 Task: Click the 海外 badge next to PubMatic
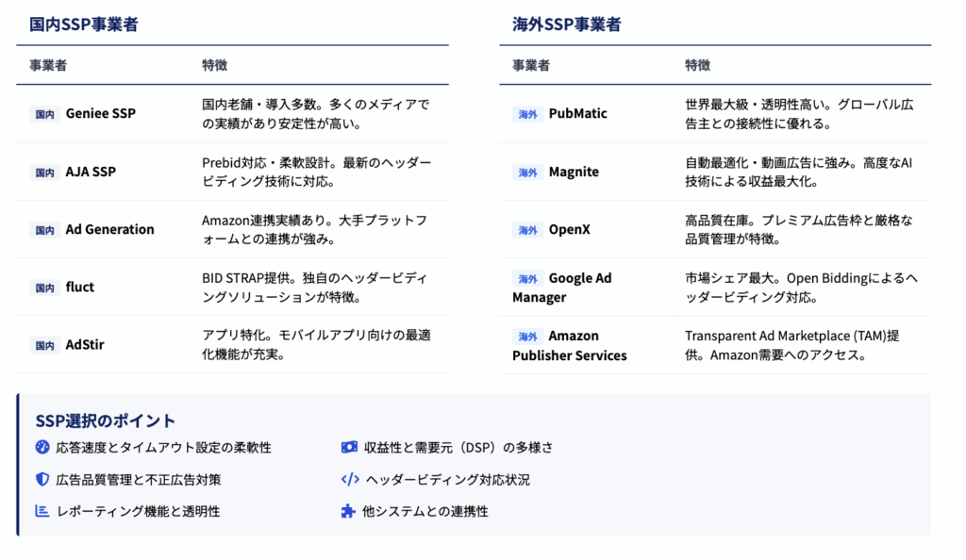point(527,114)
